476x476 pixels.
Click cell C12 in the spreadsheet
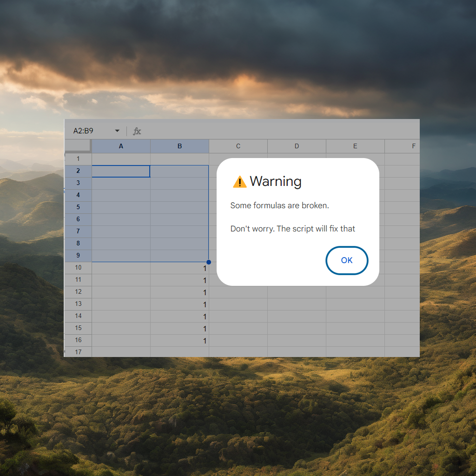pyautogui.click(x=238, y=292)
